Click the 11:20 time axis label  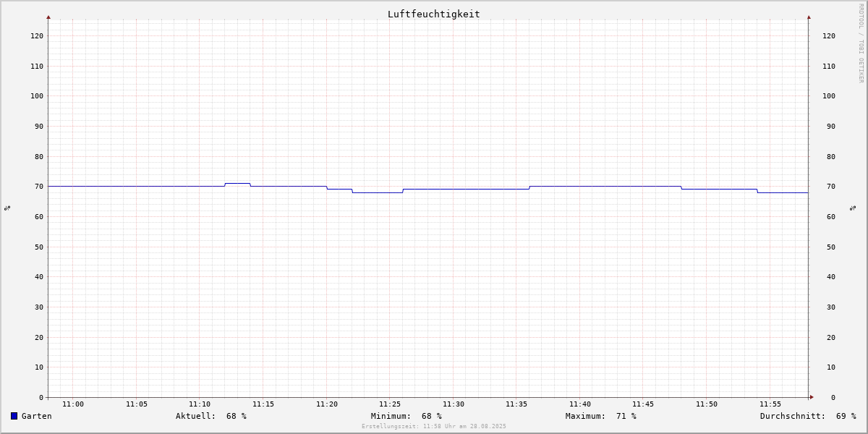coord(327,404)
